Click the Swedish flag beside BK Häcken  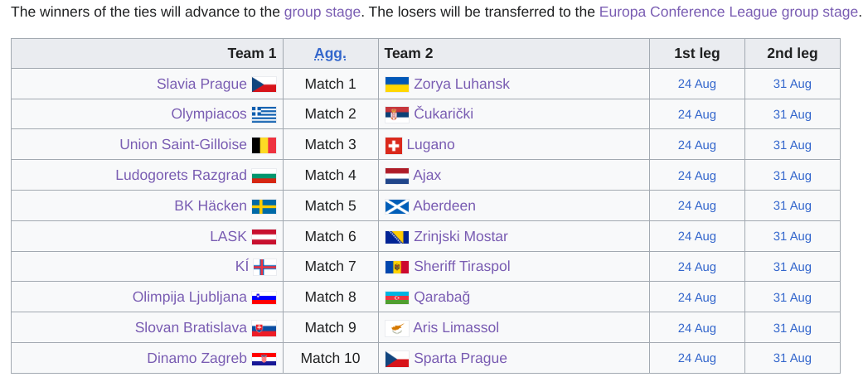pyautogui.click(x=264, y=206)
